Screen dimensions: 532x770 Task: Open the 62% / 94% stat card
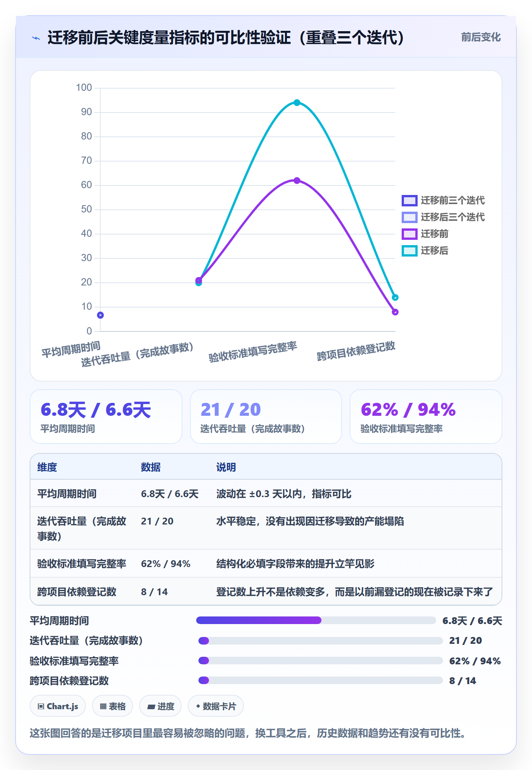(x=426, y=417)
